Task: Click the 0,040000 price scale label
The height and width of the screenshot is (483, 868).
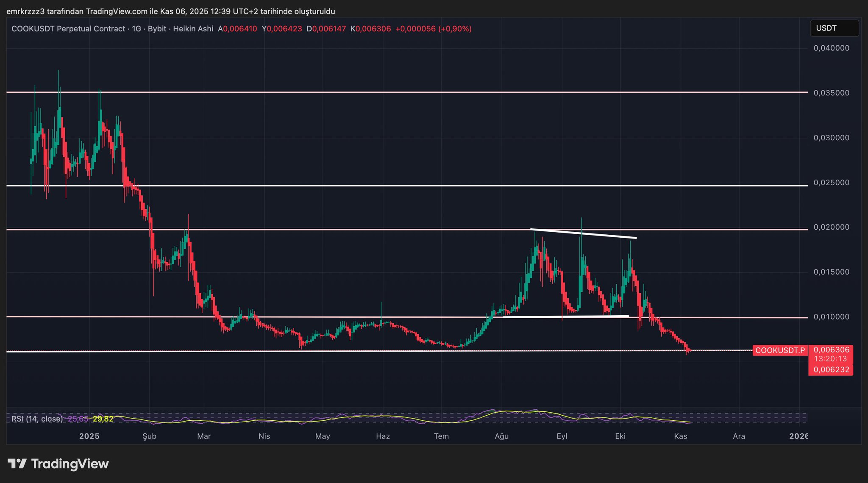Action: pyautogui.click(x=831, y=48)
